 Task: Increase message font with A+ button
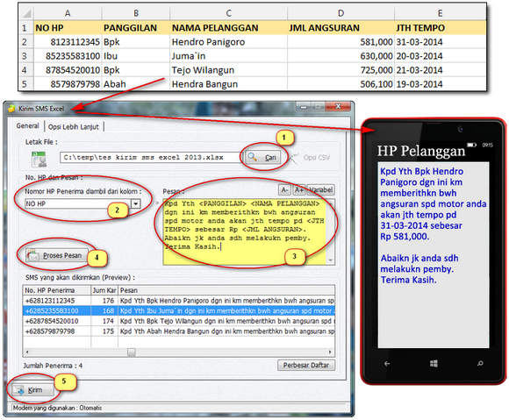299,189
